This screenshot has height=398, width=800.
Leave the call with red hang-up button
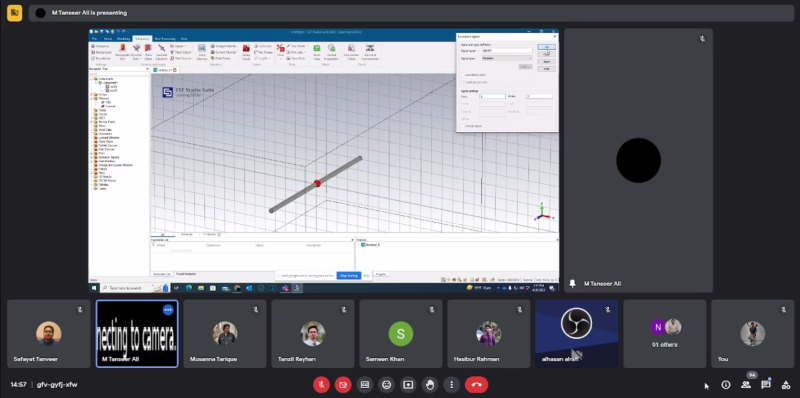click(477, 385)
